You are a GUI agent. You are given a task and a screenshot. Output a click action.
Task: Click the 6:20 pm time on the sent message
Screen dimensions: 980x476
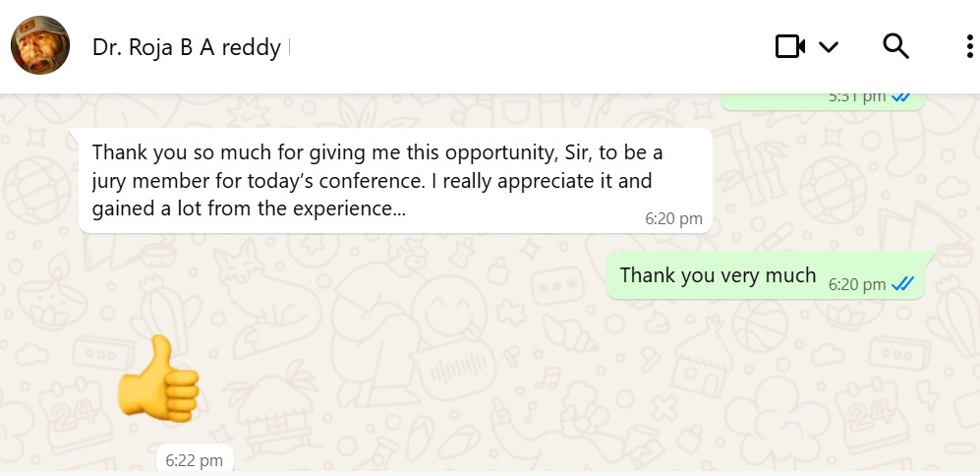pos(856,284)
